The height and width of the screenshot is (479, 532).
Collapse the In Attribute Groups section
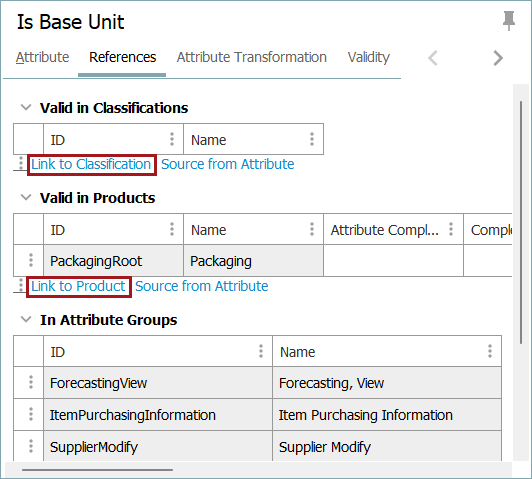(26, 320)
